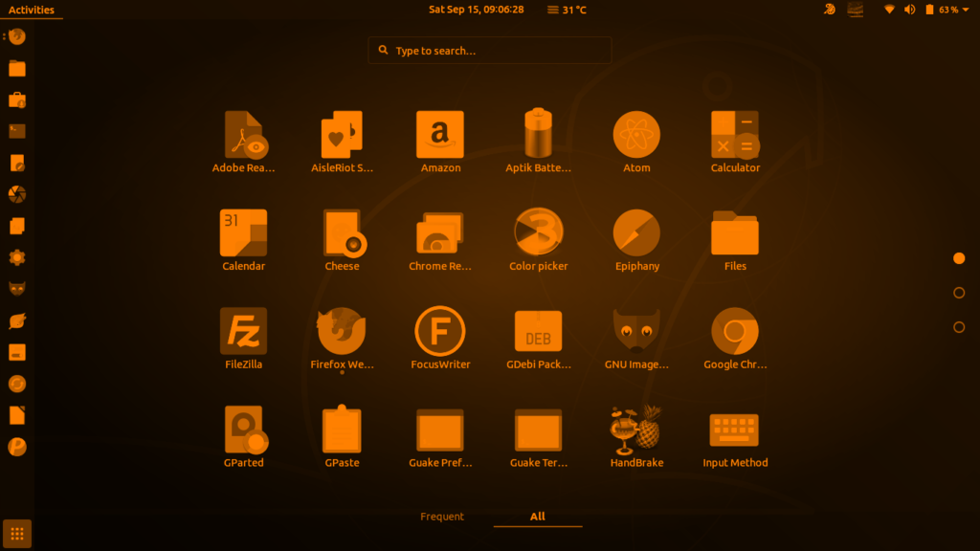Open Cheese webcam app

[342, 240]
